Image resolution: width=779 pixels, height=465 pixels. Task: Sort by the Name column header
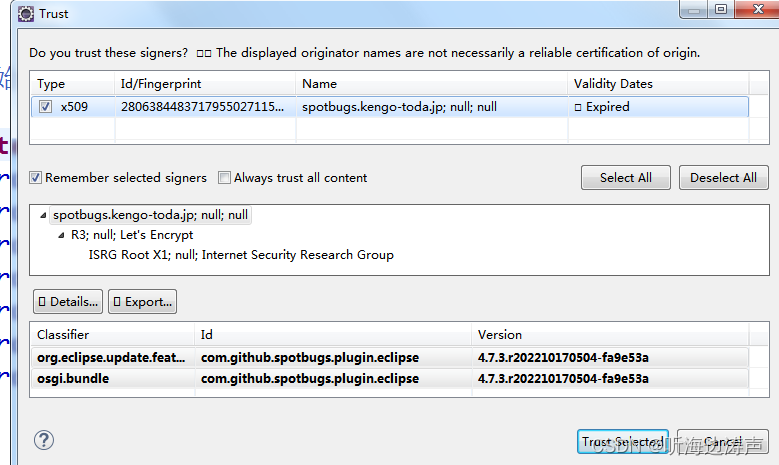(432, 83)
